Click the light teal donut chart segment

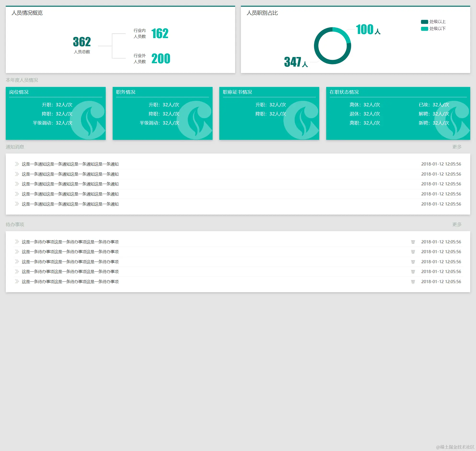coord(343,34)
